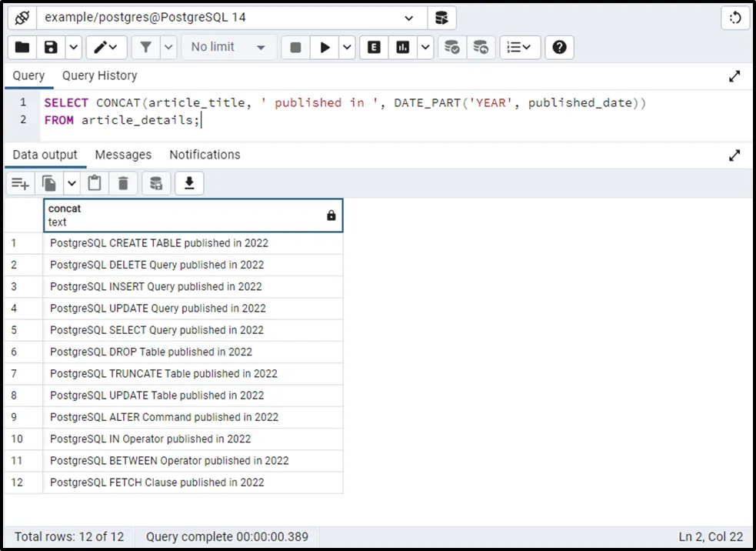Click the Explain (E) button
Image resolution: width=756 pixels, height=551 pixels.
click(375, 48)
